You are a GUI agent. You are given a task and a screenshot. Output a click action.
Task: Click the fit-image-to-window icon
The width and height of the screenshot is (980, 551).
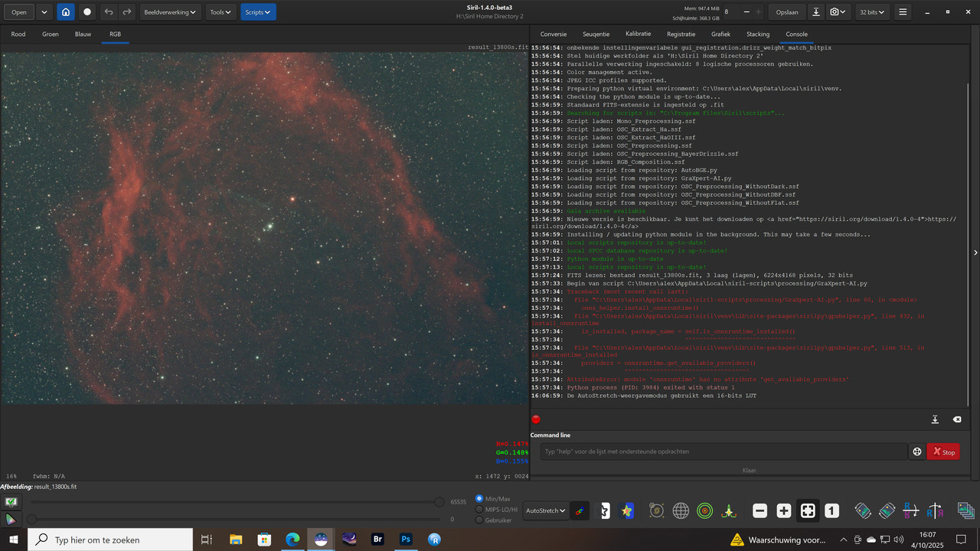(x=808, y=510)
